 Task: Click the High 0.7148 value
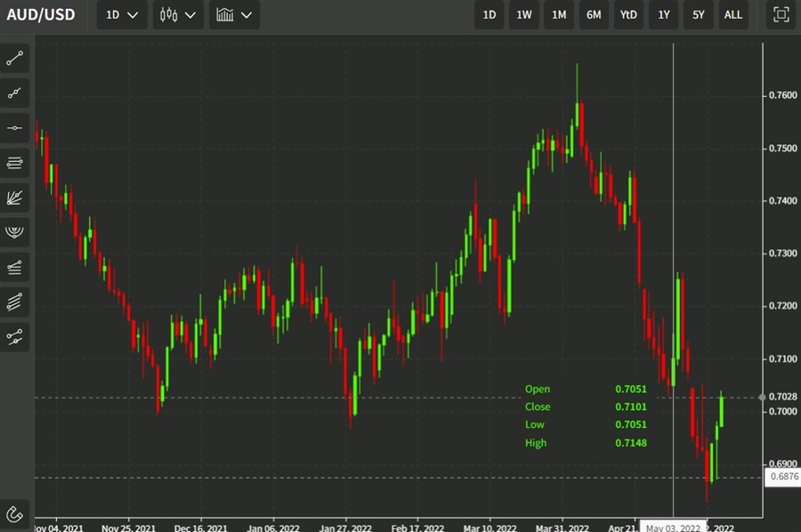[631, 443]
